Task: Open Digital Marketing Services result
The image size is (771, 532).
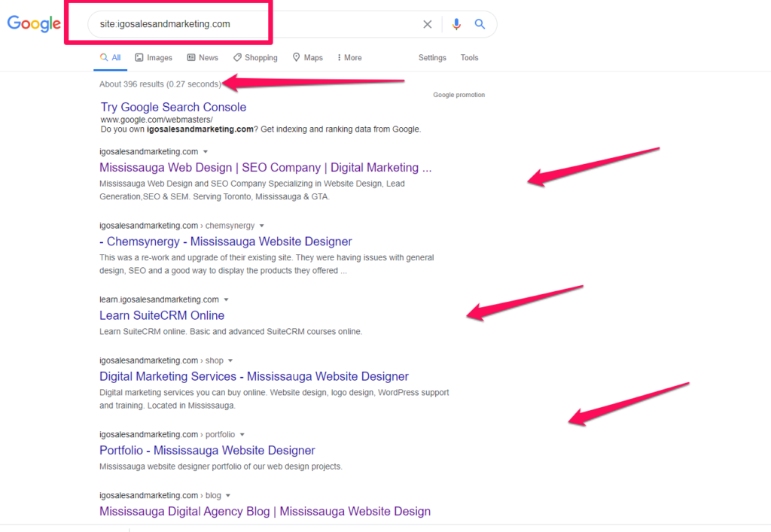Action: coord(254,376)
